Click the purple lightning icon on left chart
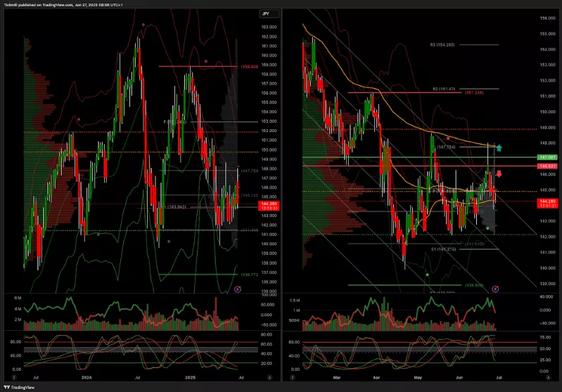 pyautogui.click(x=237, y=288)
